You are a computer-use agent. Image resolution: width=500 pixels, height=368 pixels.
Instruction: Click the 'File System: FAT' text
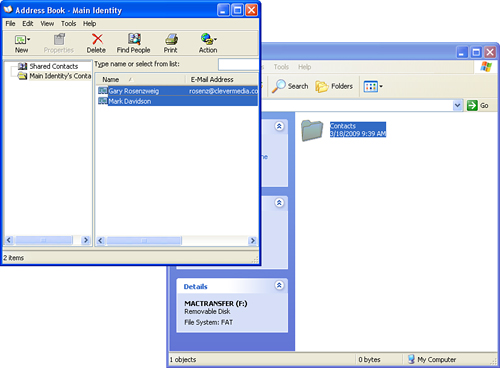[x=209, y=322]
